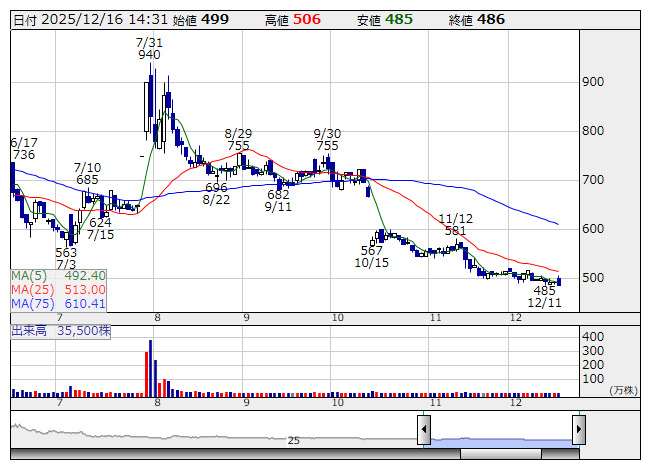This screenshot has height=470, width=653.
Task: Click the 11/12 high label of 581
Action: click(x=455, y=224)
